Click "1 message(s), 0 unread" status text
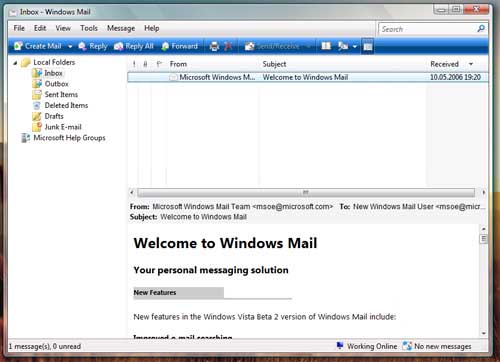Viewport: 500px width, 362px height. coord(45,347)
